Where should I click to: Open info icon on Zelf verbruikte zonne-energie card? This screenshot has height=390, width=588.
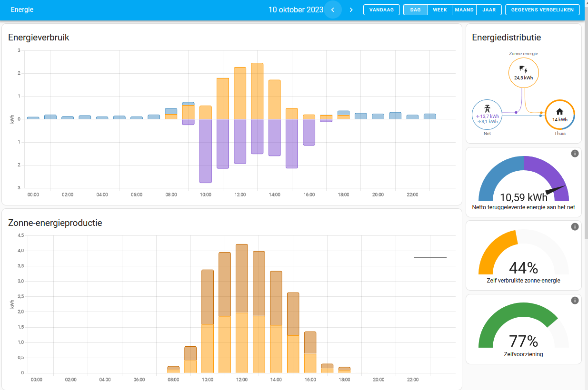pos(575,227)
